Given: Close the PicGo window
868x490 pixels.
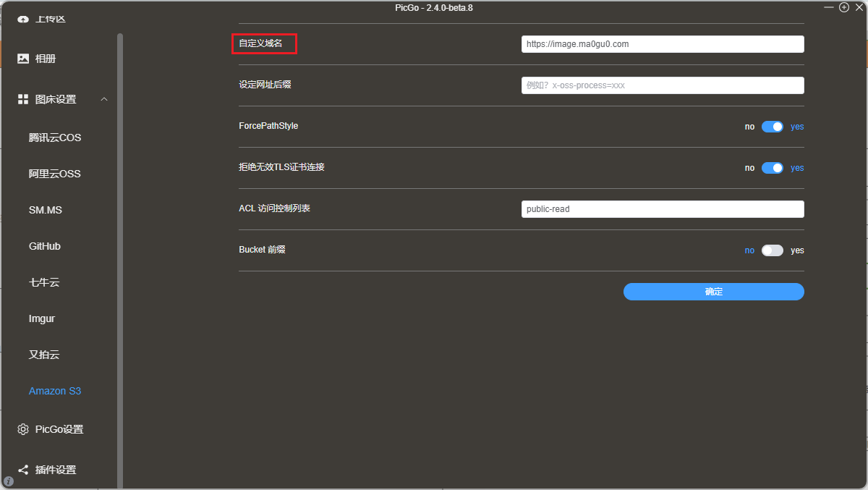Looking at the screenshot, I should click(x=859, y=7).
